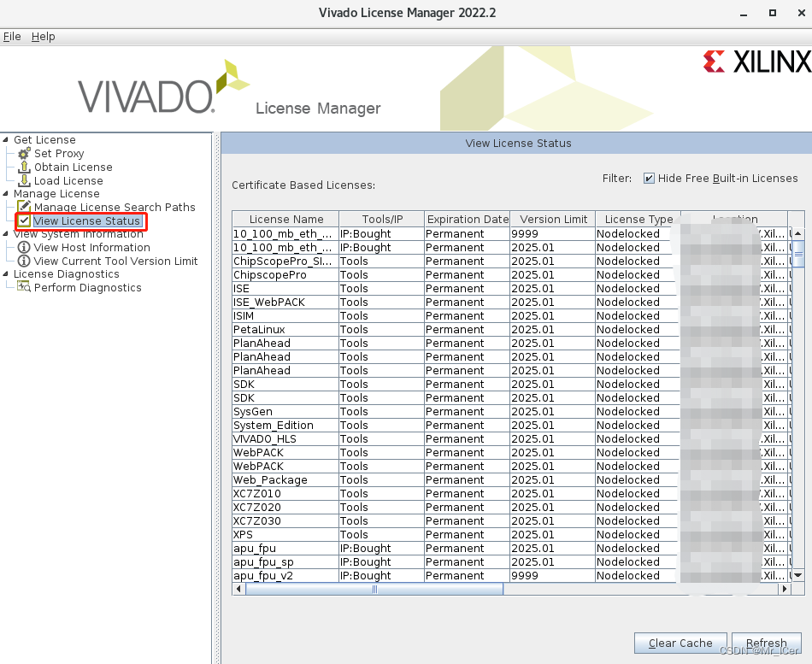Open View Current Tool Version Limit

coord(115,261)
